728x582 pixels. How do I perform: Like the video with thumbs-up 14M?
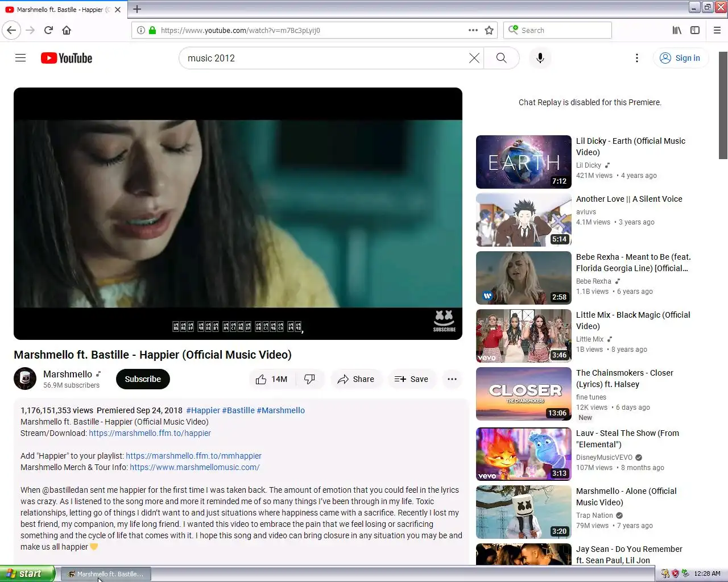click(272, 379)
